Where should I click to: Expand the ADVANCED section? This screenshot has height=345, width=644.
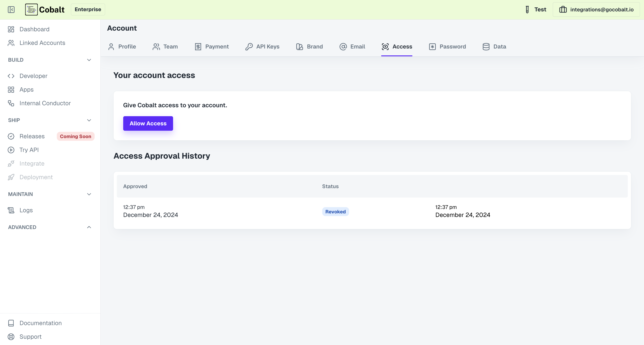click(89, 227)
